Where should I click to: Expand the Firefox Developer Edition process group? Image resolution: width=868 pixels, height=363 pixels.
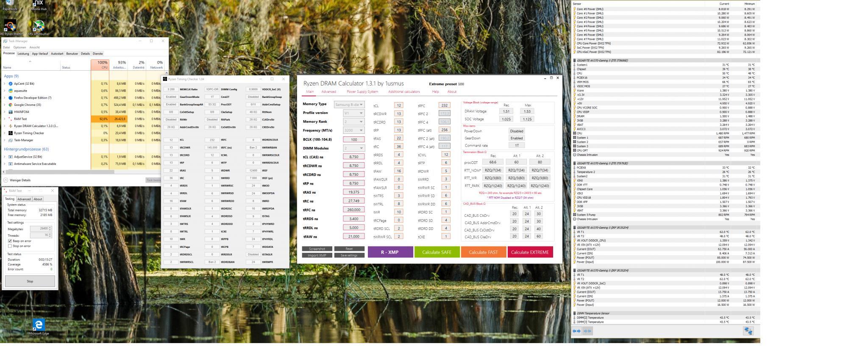(x=5, y=98)
